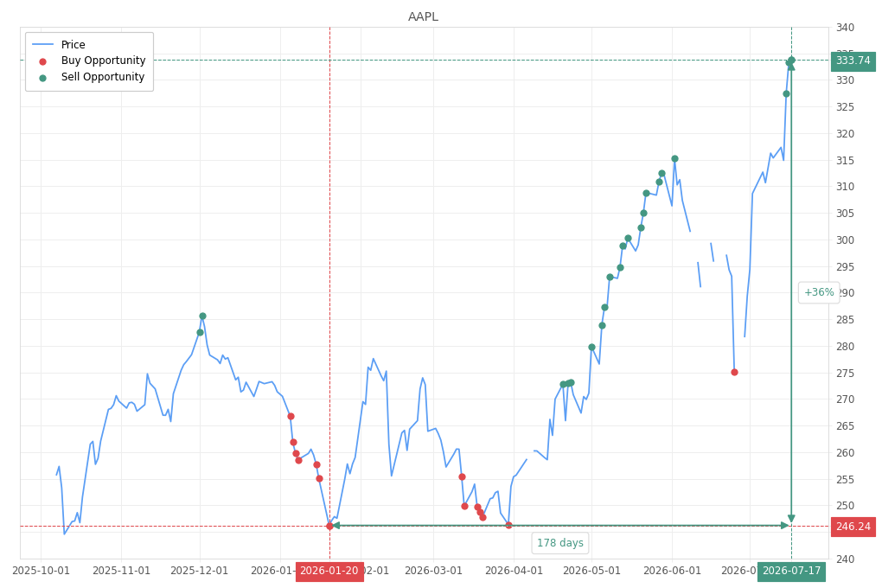Click the 300 y-axis tick label
This screenshot has height=588, width=882.
[845, 240]
